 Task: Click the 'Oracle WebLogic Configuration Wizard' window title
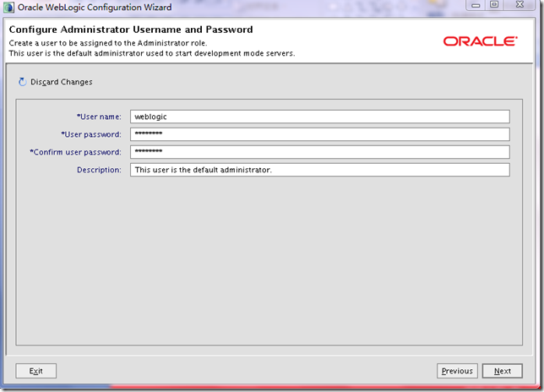[x=95, y=8]
